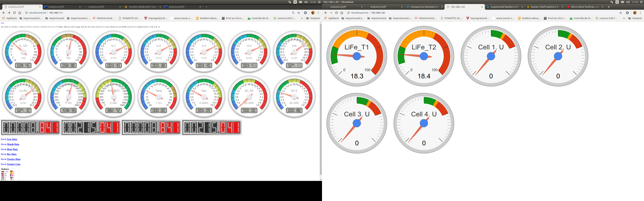Open system gear menu at far right panel

coord(641,2)
